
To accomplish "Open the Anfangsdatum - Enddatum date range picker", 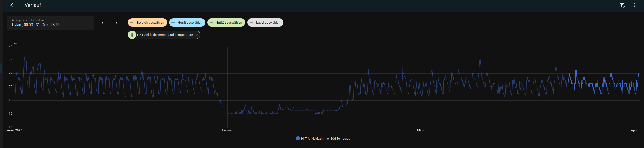I will 51,23.
